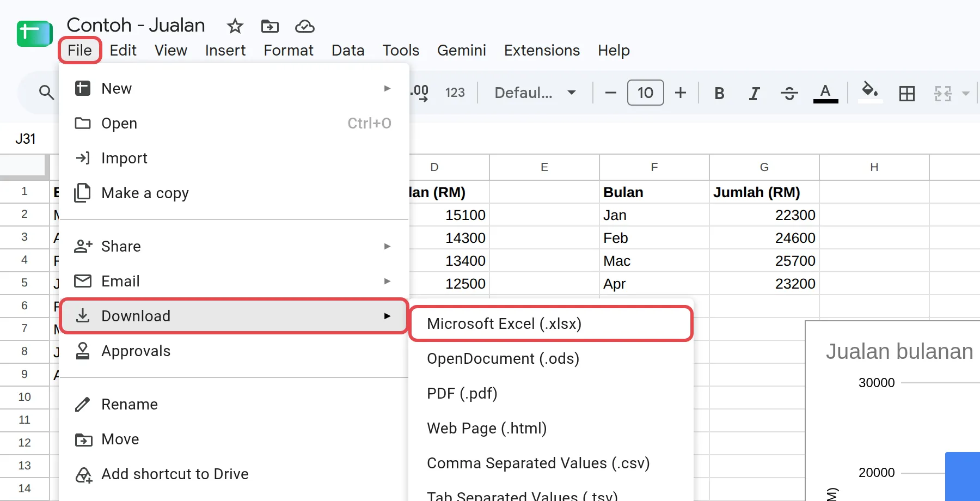Open the text color picker

coord(825,93)
